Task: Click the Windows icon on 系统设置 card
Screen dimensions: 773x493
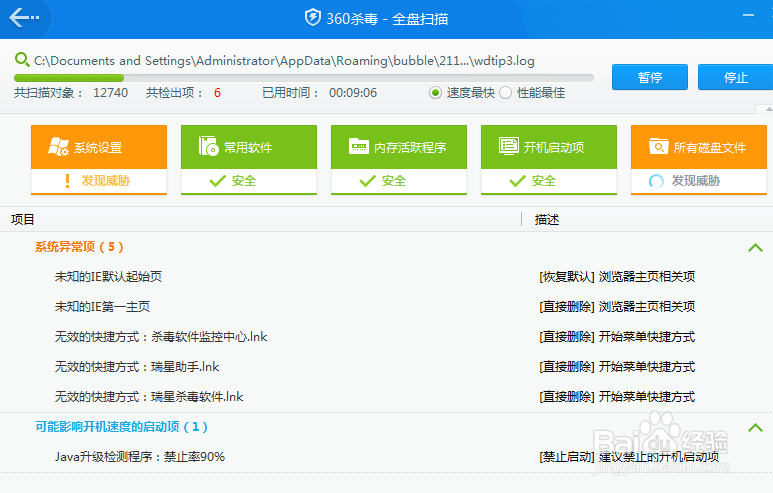Action: point(58,147)
